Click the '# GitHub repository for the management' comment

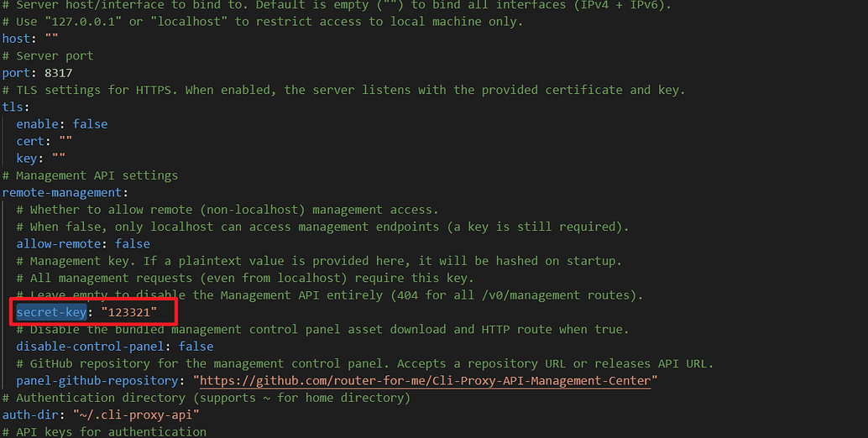(365, 364)
